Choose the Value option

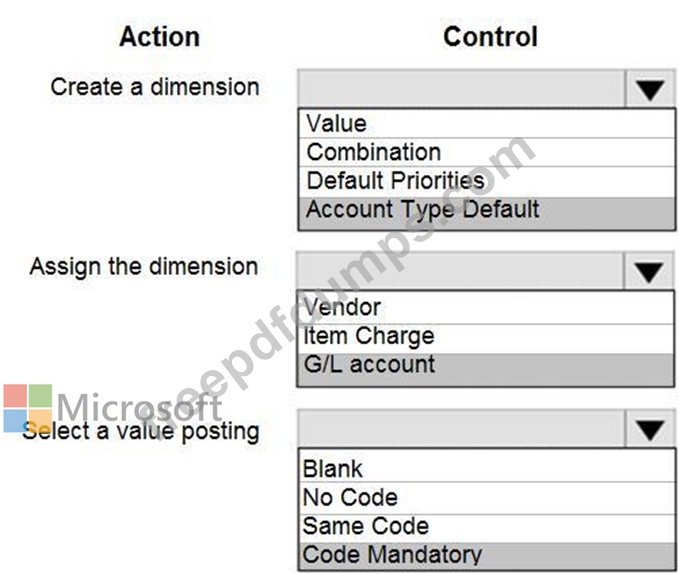click(336, 124)
